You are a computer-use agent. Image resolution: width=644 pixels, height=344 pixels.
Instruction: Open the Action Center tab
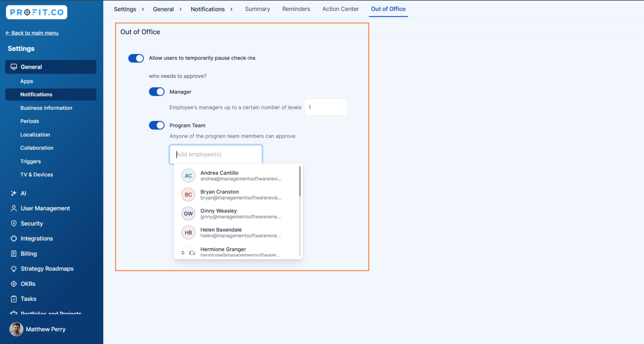[340, 9]
